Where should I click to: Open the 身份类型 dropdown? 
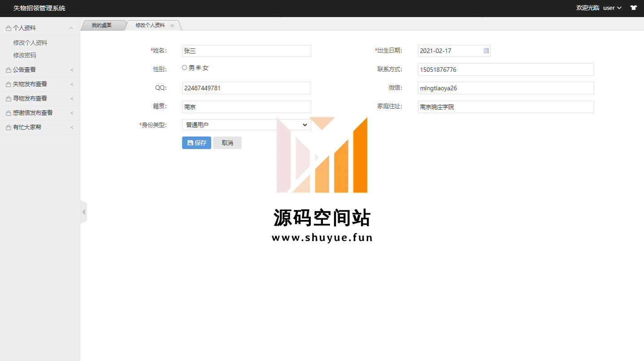point(247,125)
